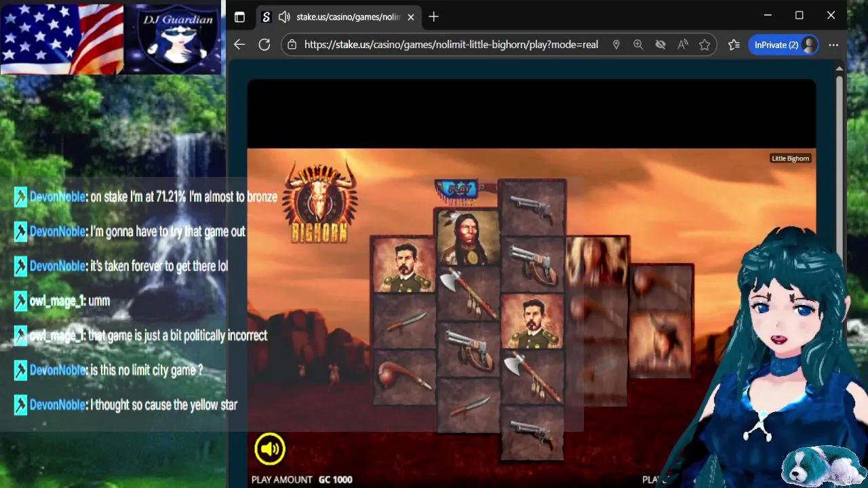Reload the page with the refresh icon

tap(264, 45)
